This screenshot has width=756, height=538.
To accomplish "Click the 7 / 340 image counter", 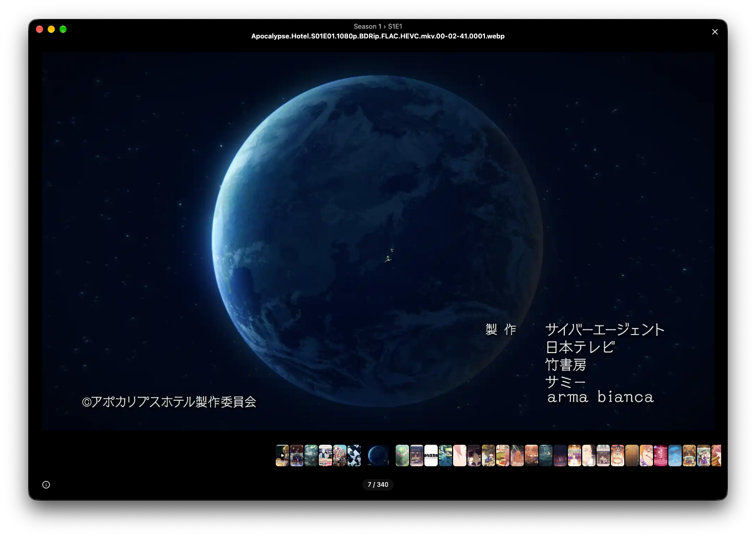I will click(x=378, y=485).
